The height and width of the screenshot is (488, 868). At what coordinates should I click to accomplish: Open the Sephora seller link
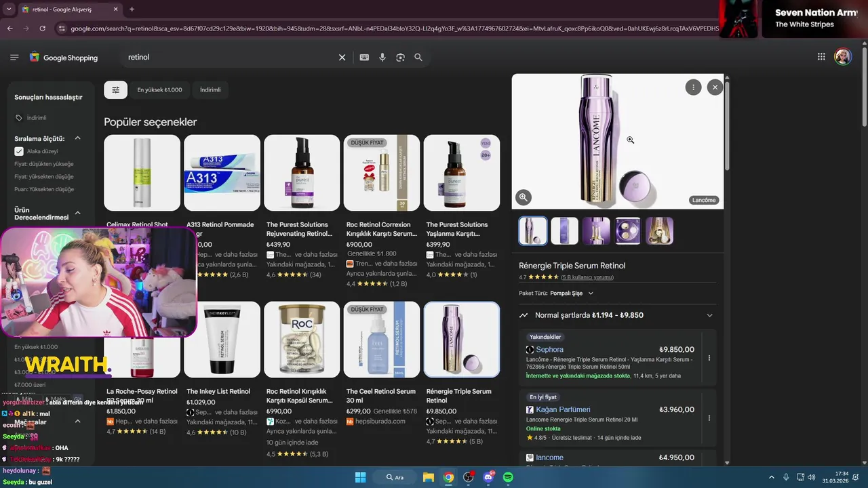(x=549, y=350)
